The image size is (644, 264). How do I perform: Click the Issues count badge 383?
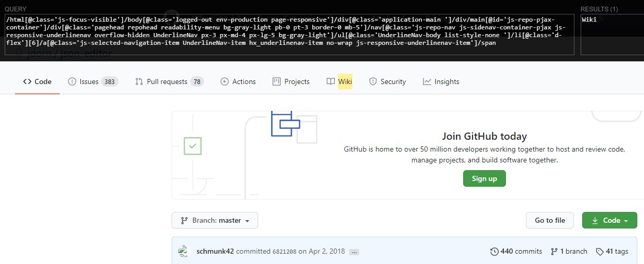point(109,81)
